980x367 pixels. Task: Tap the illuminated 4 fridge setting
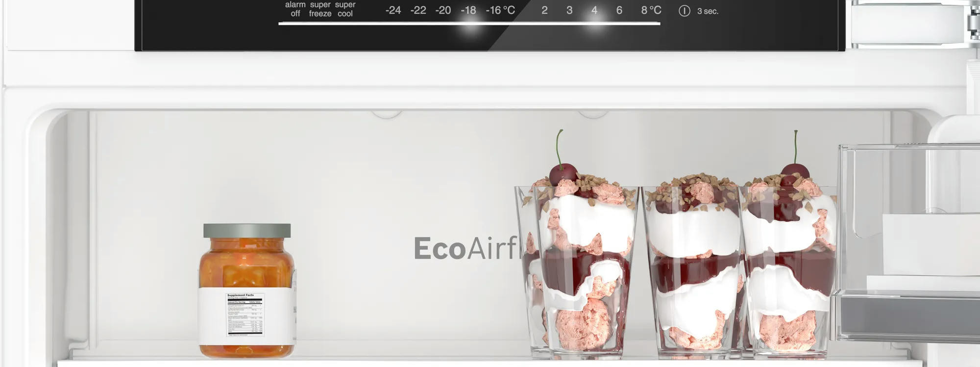[594, 10]
